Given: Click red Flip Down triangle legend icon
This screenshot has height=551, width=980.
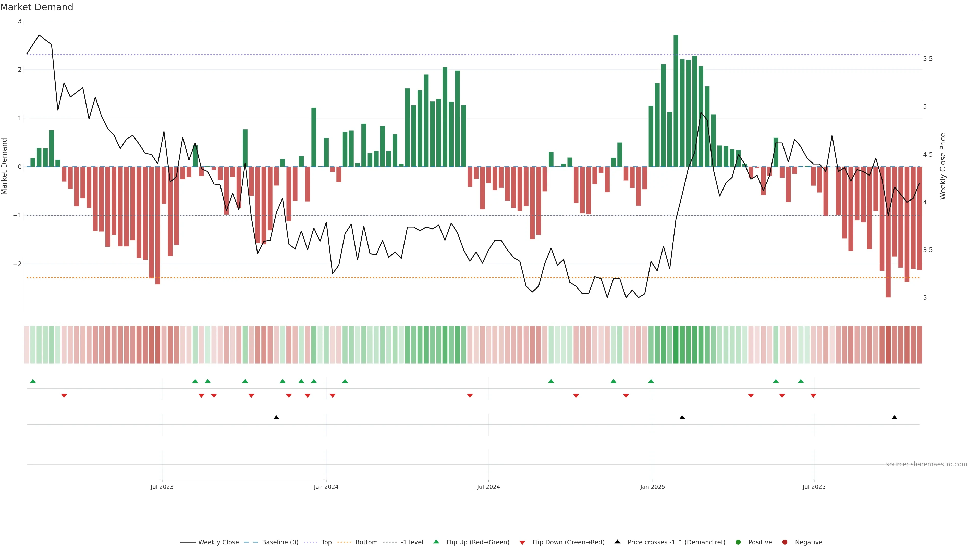Looking at the screenshot, I should 522,542.
